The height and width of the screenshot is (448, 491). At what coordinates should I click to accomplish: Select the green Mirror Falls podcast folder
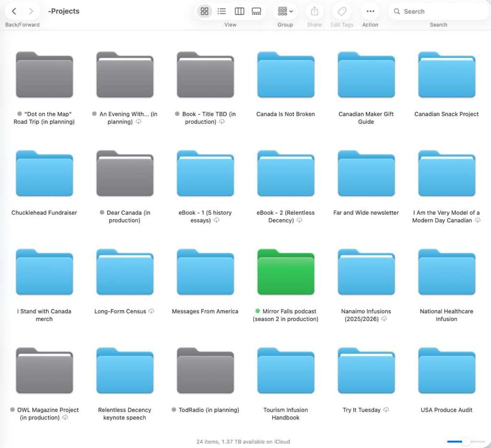point(286,272)
